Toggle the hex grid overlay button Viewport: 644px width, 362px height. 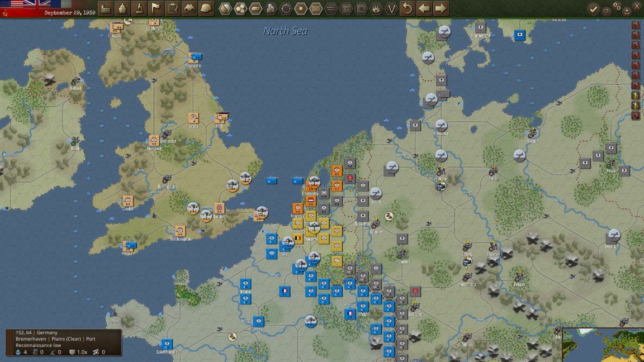pos(240,8)
